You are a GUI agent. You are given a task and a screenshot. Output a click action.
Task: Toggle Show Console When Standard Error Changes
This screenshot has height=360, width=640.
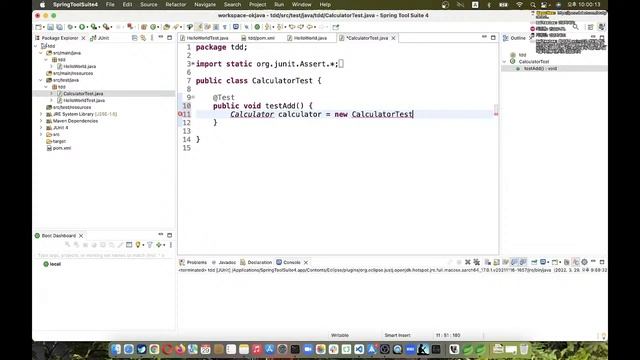click(523, 262)
